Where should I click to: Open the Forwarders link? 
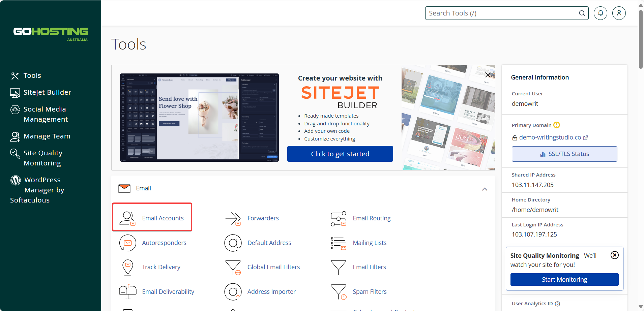(x=263, y=218)
